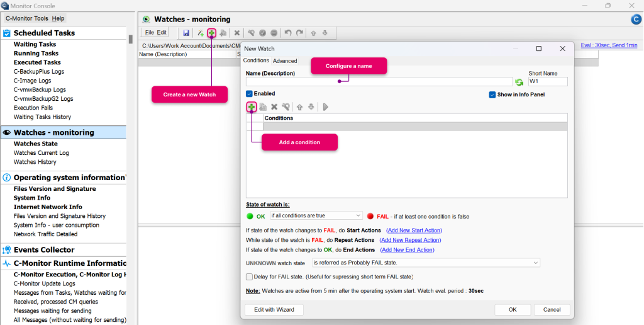Select Watches State in sidebar

tap(36, 144)
